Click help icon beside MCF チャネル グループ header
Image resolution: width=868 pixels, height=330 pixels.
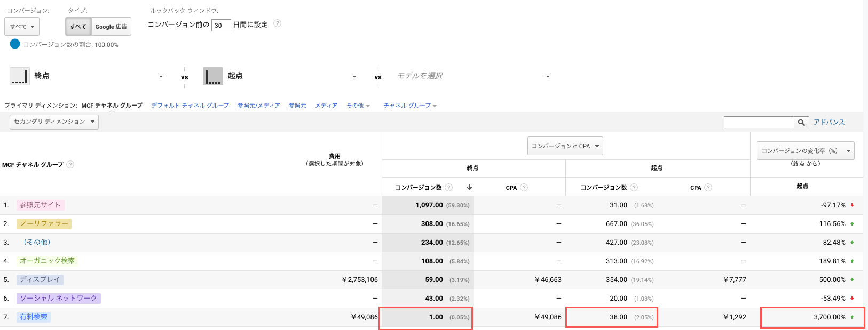[x=70, y=165]
